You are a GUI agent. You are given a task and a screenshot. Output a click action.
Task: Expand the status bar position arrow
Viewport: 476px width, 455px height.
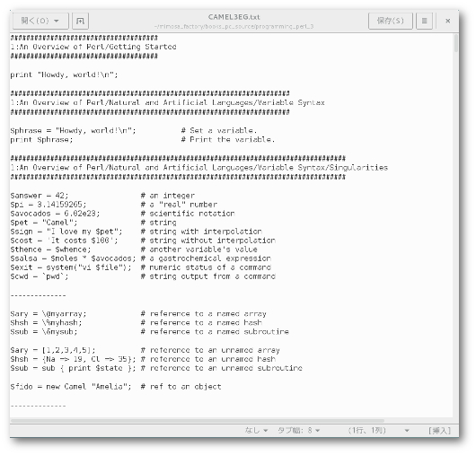407,431
